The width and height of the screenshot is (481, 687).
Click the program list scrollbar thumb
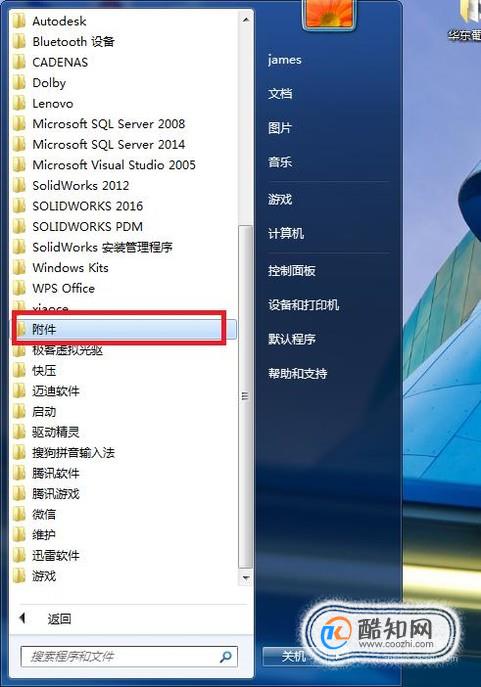(x=245, y=397)
